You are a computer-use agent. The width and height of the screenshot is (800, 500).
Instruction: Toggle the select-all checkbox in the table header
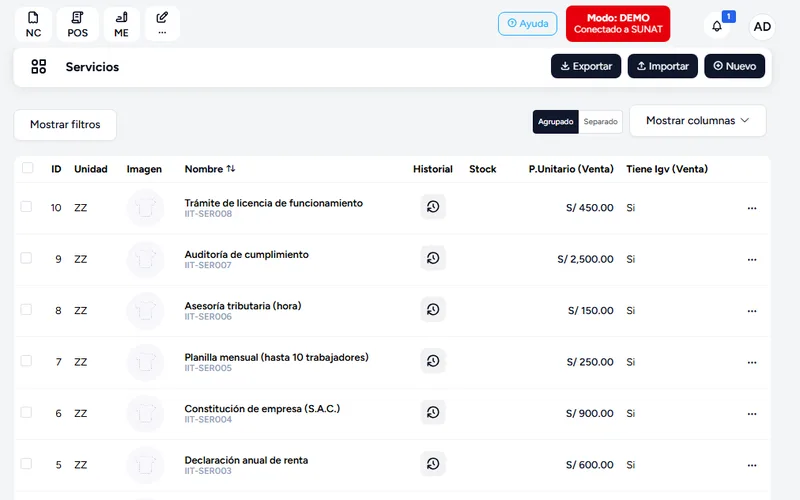tap(28, 168)
